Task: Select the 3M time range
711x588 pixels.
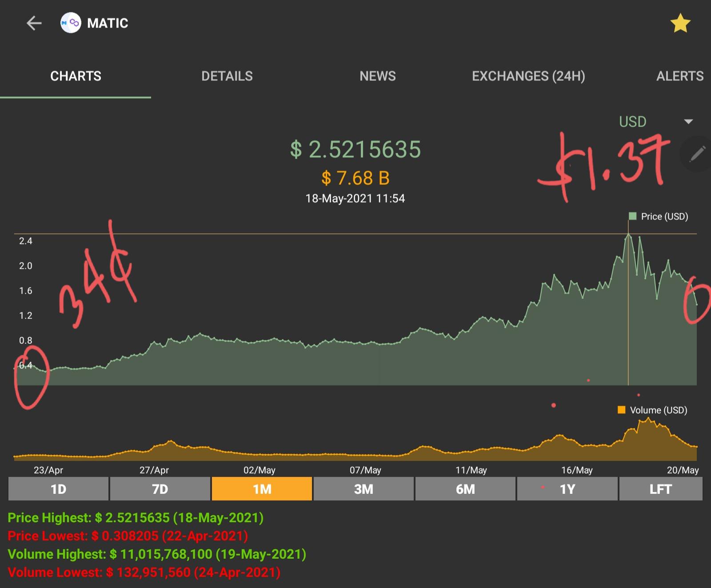Action: [x=363, y=489]
